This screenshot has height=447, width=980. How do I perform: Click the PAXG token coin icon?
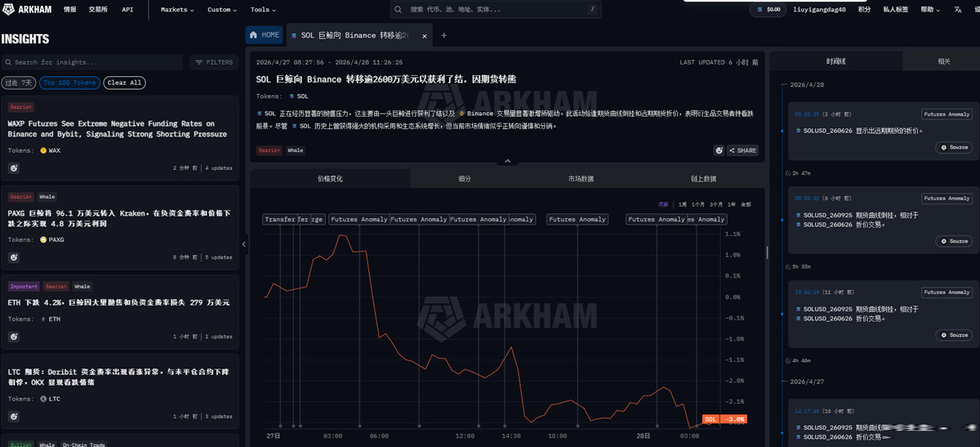43,240
